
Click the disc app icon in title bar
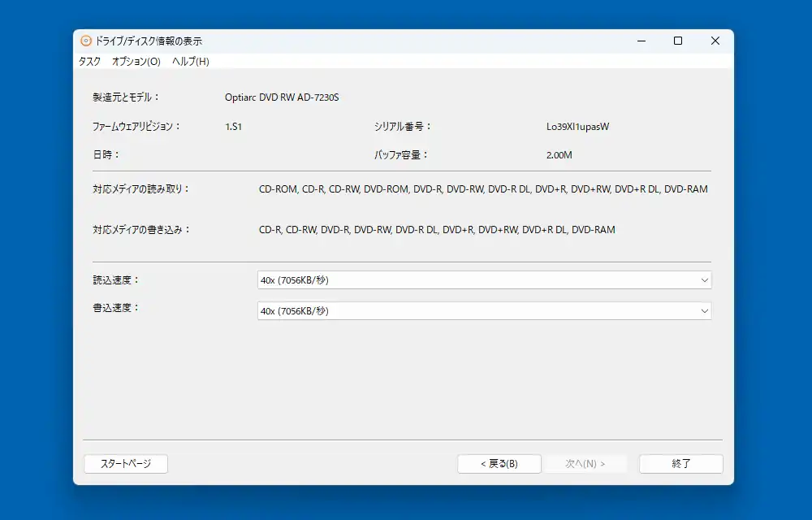(86, 41)
